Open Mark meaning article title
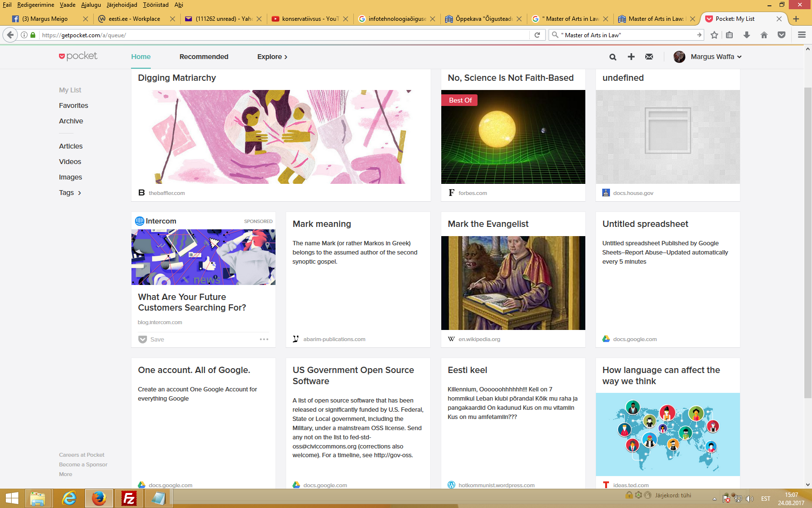The height and width of the screenshot is (508, 812). click(x=322, y=224)
